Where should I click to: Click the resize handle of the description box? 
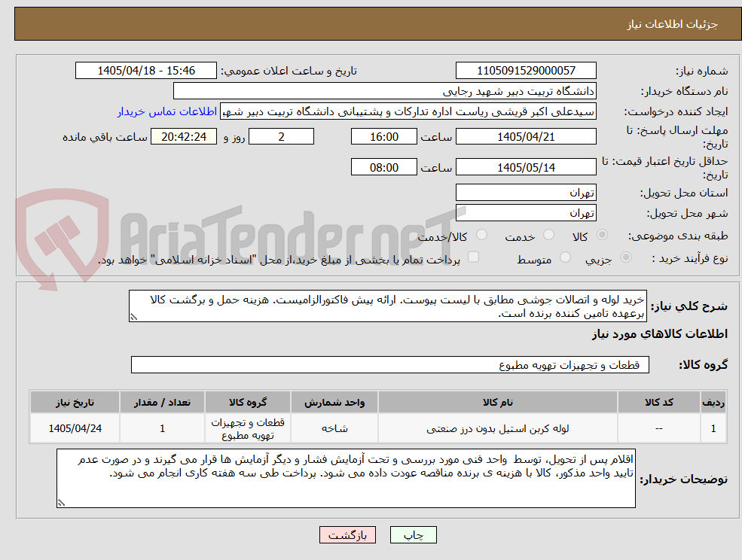coord(133,318)
